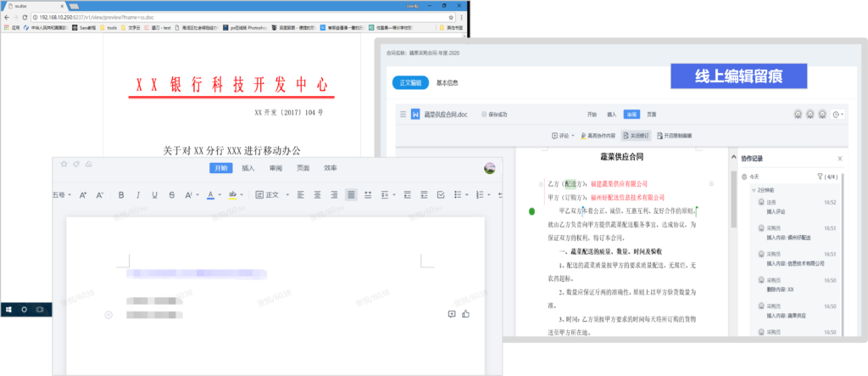Apply strikethrough formatting

pos(173,195)
